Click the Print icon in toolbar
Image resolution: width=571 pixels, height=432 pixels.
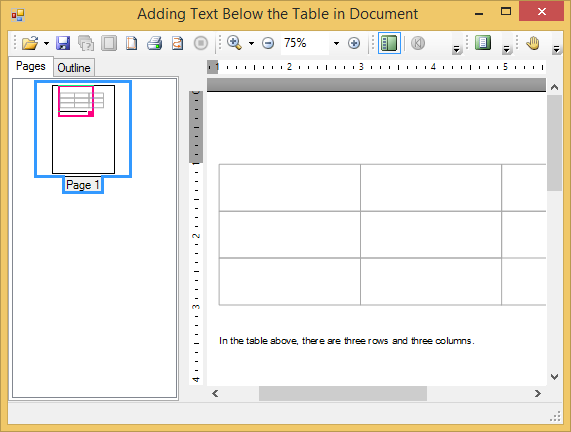coord(154,43)
